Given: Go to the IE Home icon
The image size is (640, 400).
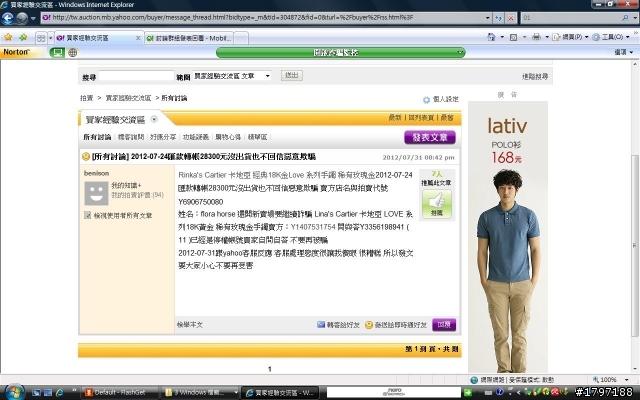Looking at the screenshot, I should 491,37.
